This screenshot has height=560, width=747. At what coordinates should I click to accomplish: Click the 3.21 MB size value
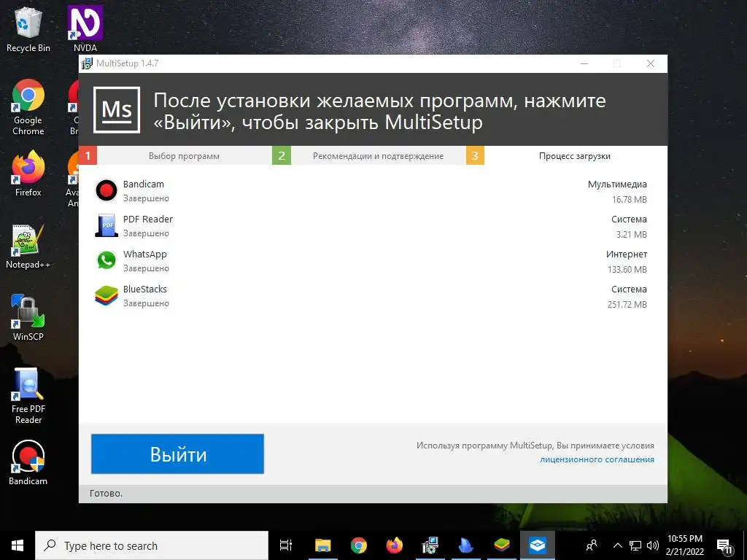(x=631, y=234)
